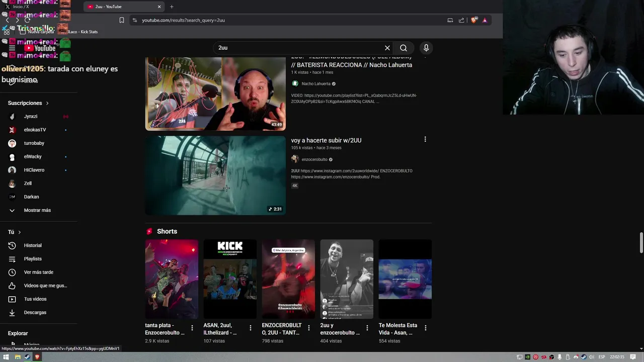Click the Windows Start button
The width and height of the screenshot is (644, 362).
tap(6, 357)
